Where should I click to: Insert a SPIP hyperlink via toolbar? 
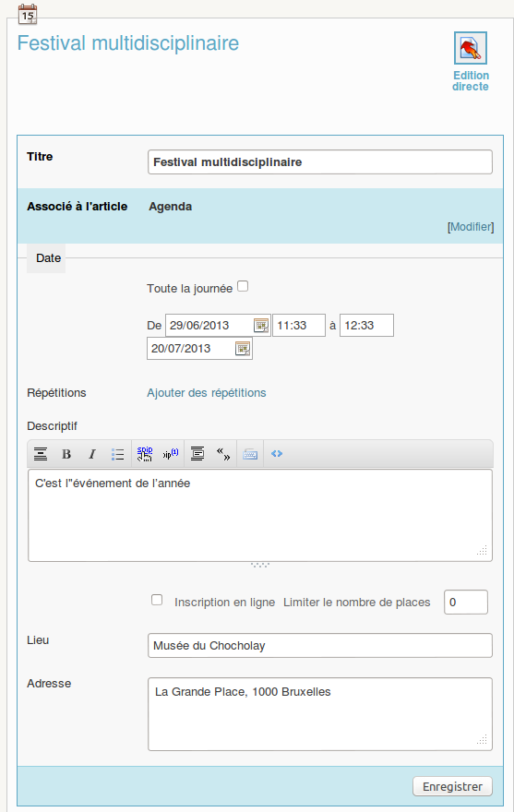[145, 454]
